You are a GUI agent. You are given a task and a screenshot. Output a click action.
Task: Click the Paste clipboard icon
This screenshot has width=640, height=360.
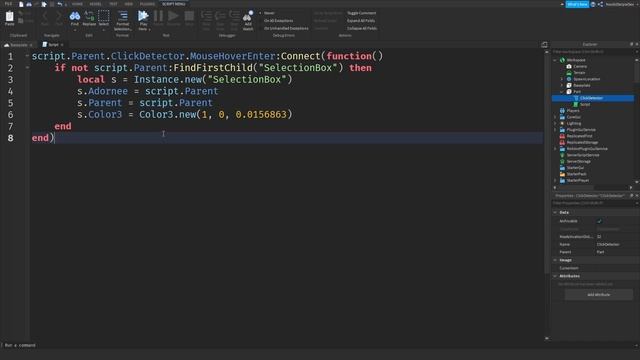9,16
